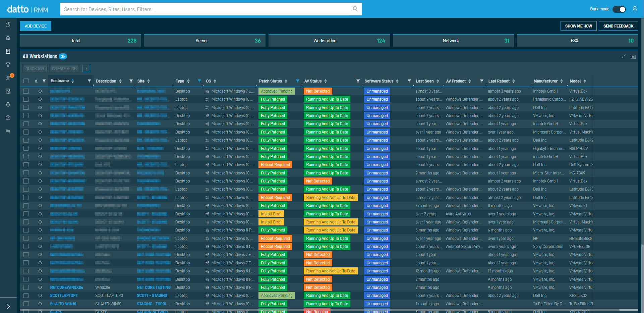Open the active Type column filter
Image resolution: width=644 pixels, height=313 pixels.
[199, 81]
